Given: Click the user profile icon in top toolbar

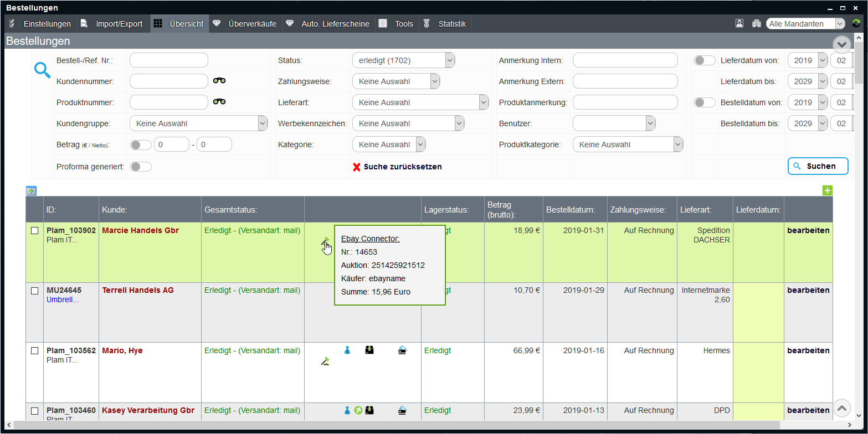Looking at the screenshot, I should [x=739, y=23].
